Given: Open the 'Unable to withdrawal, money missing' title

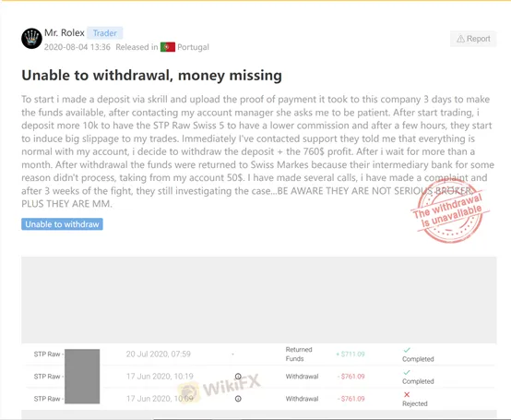Looking at the screenshot, I should click(x=151, y=76).
